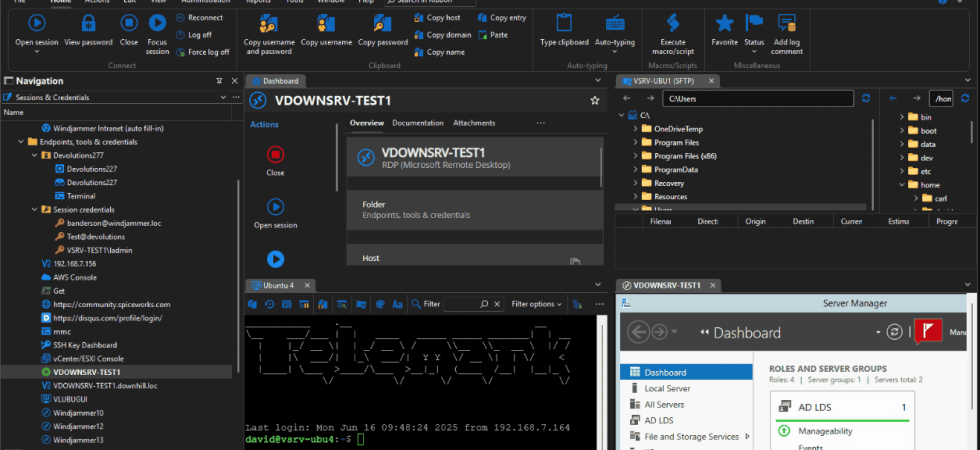
Task: Clear the terminal Filter box
Action: coord(498,304)
